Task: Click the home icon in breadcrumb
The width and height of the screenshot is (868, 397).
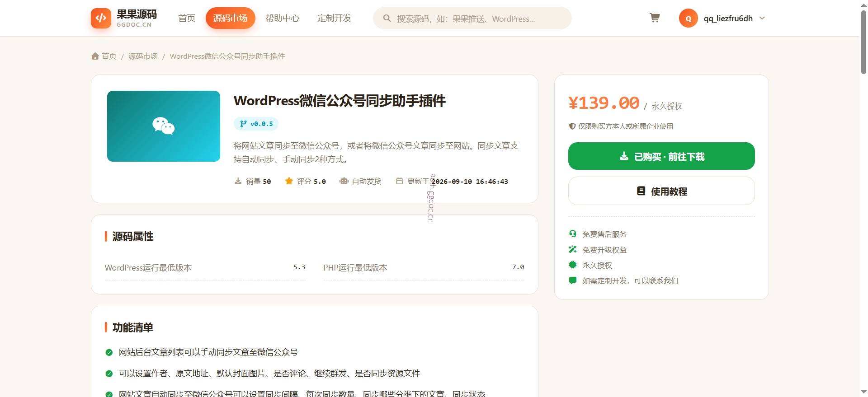Action: 95,56
